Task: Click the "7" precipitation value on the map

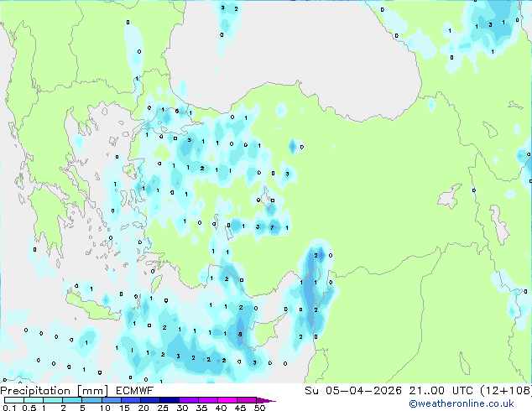Action: click(272, 227)
